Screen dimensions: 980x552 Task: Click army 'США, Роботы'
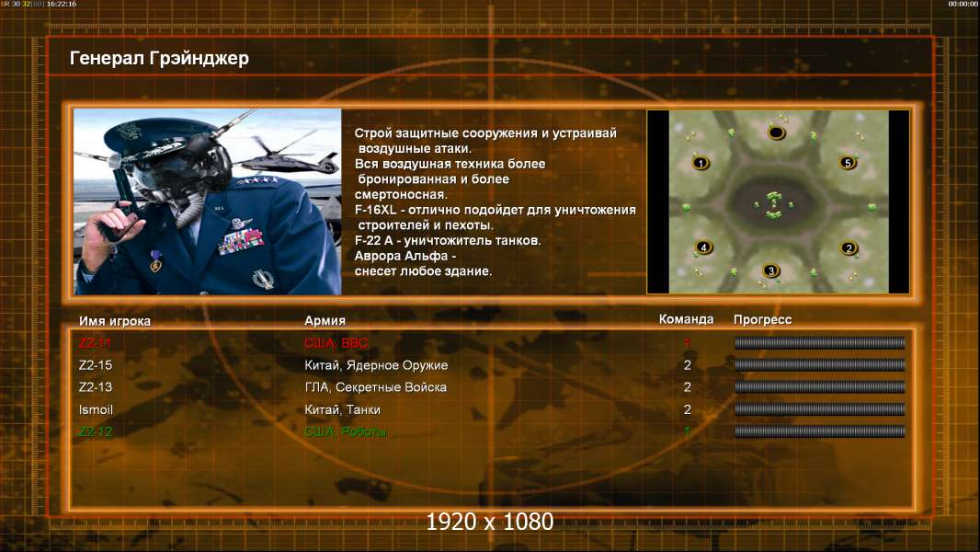click(x=345, y=432)
